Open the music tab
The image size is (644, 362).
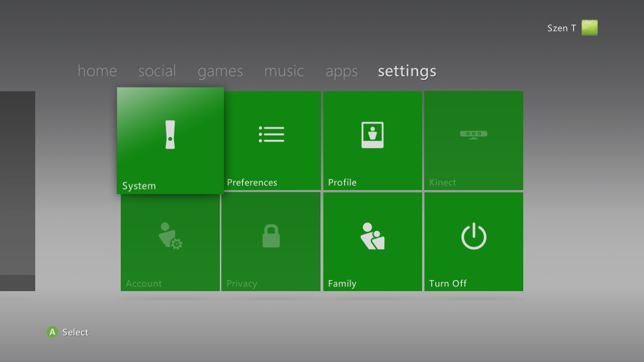284,71
